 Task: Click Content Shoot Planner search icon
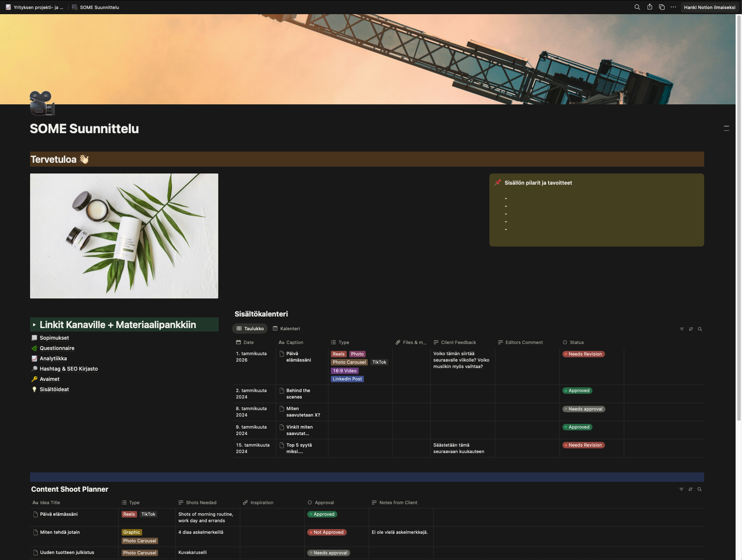tap(699, 489)
